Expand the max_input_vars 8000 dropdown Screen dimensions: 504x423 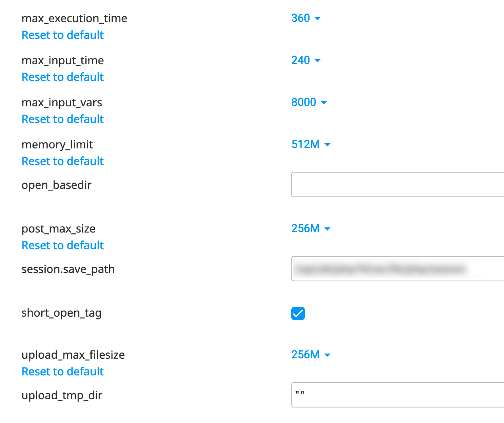pos(309,102)
